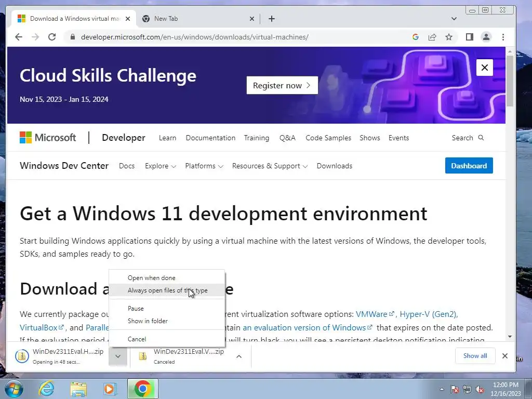Open the Dashboard button

point(469,166)
